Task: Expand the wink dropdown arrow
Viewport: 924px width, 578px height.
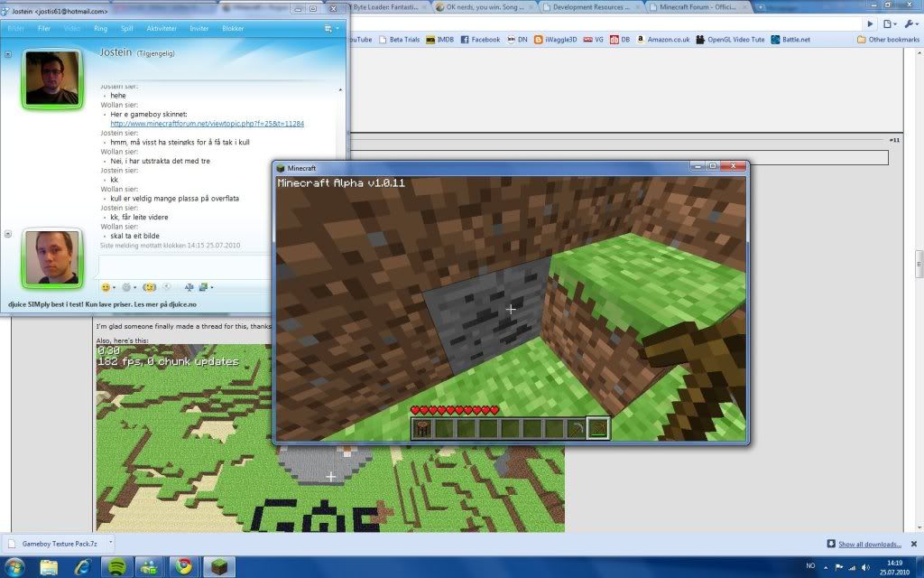Action: tap(134, 288)
